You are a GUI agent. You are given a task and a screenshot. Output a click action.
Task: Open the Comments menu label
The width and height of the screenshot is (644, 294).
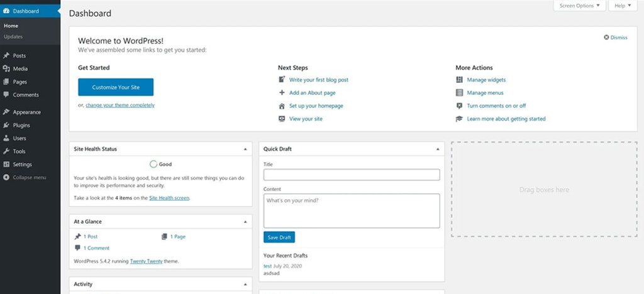coord(26,95)
